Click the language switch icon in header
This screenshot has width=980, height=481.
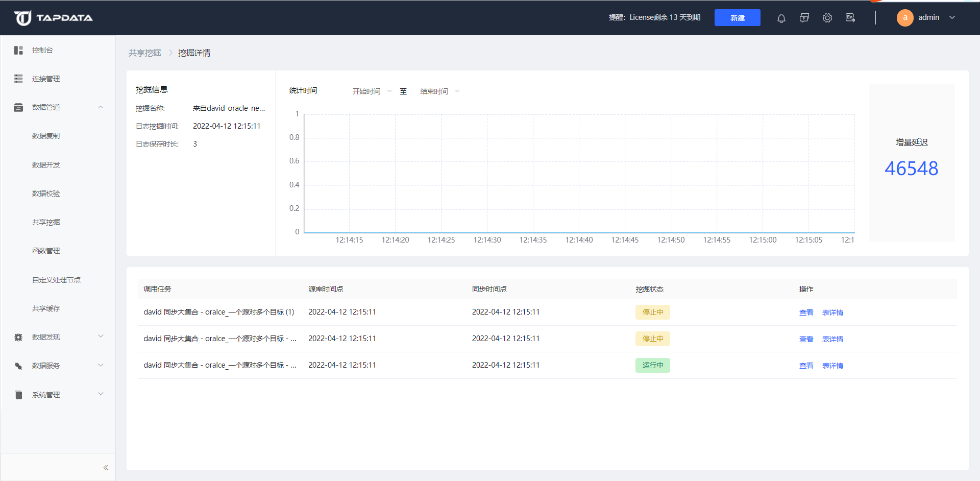850,18
